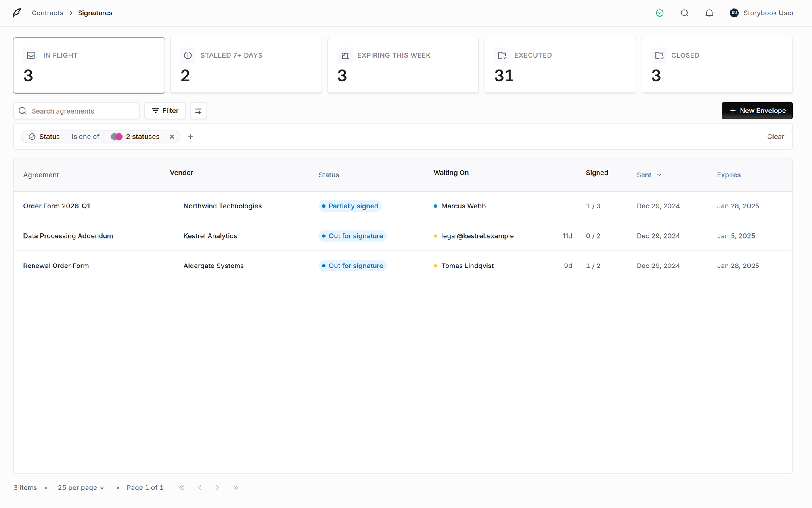Open Renewal Order Form agreement
This screenshot has width=812, height=508.
[56, 266]
